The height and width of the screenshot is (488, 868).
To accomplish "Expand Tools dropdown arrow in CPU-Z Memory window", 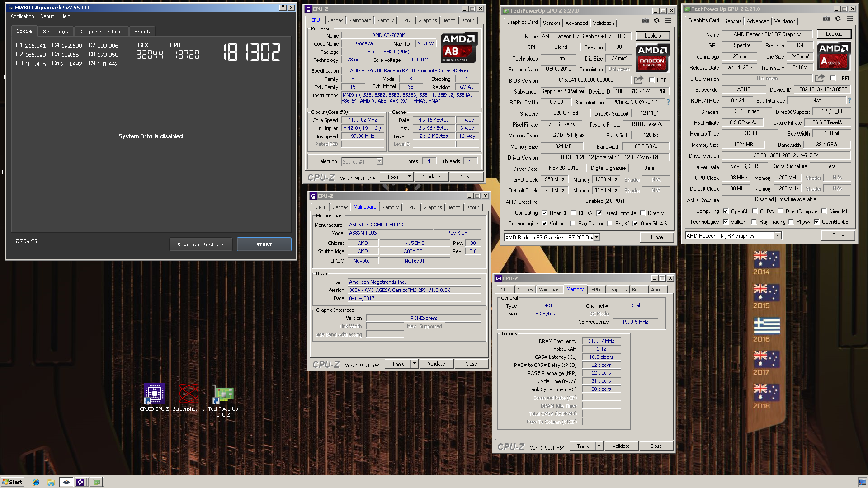I will [x=599, y=446].
